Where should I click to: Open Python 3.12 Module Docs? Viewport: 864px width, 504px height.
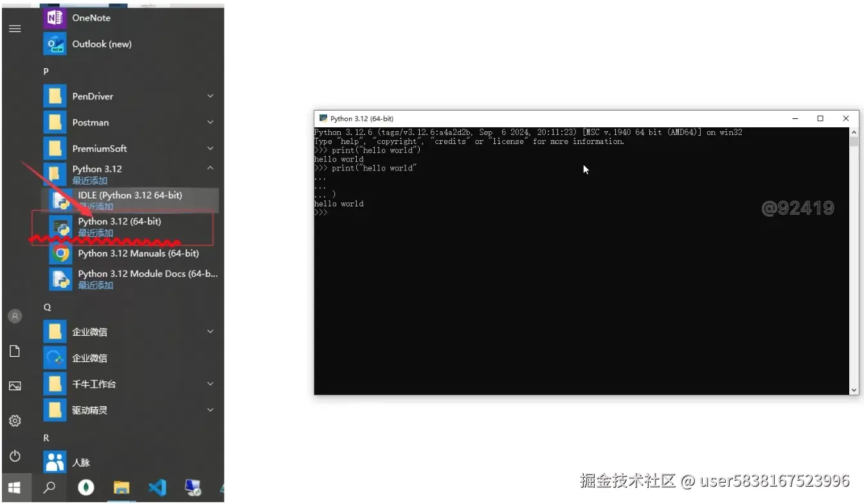pyautogui.click(x=134, y=279)
